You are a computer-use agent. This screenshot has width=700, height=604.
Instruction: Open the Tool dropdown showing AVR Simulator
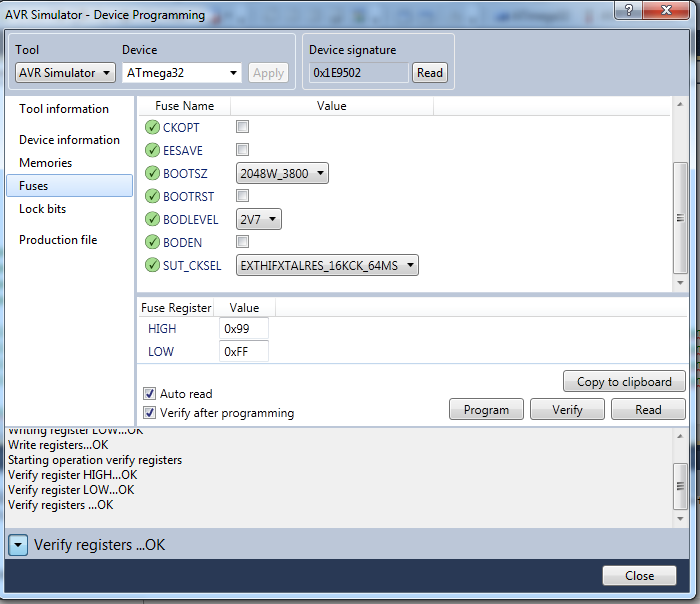click(65, 73)
